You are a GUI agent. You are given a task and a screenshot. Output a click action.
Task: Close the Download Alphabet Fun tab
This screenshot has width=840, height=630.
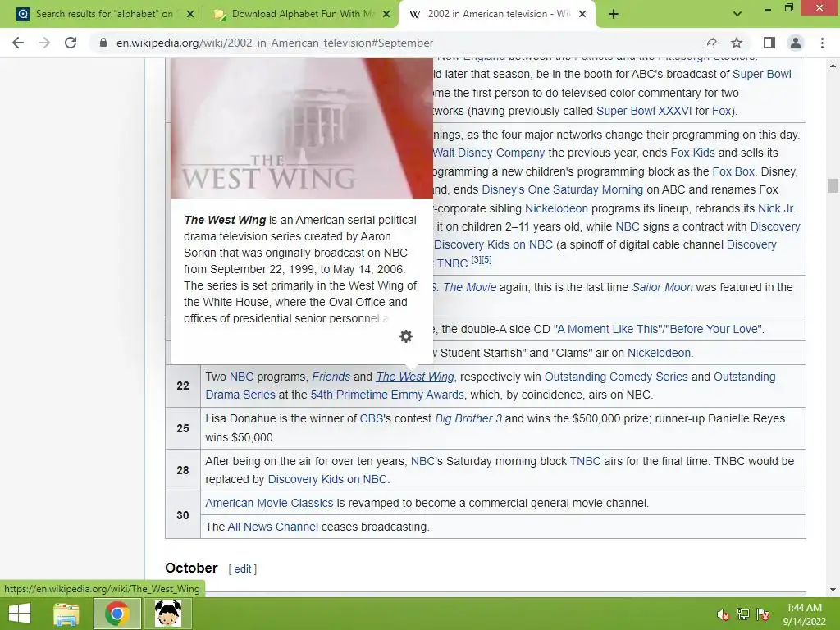coord(386,15)
